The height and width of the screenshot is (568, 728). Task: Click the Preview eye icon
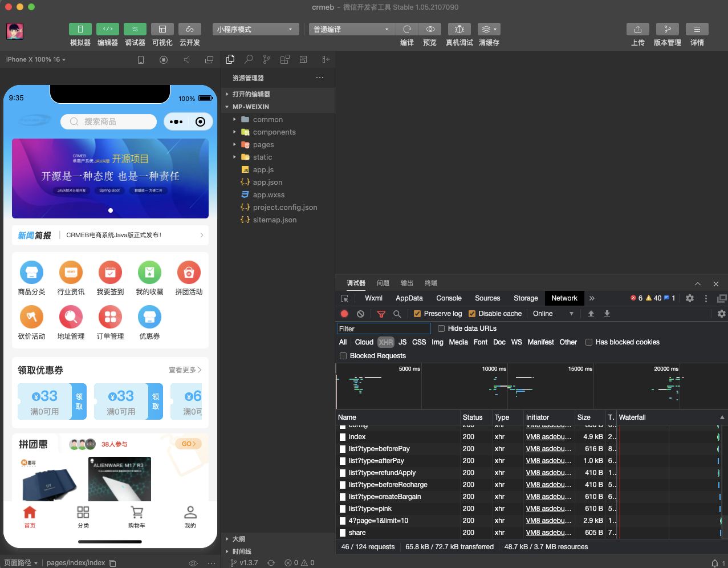pos(430,29)
